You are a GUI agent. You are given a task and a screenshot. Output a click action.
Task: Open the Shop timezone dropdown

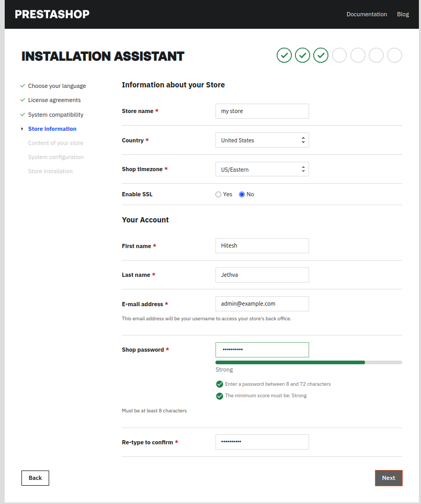[262, 169]
